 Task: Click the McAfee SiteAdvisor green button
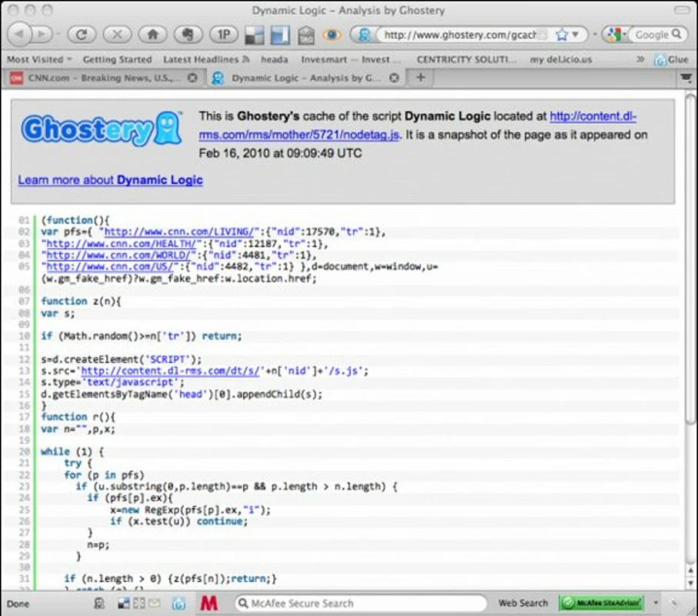[602, 603]
